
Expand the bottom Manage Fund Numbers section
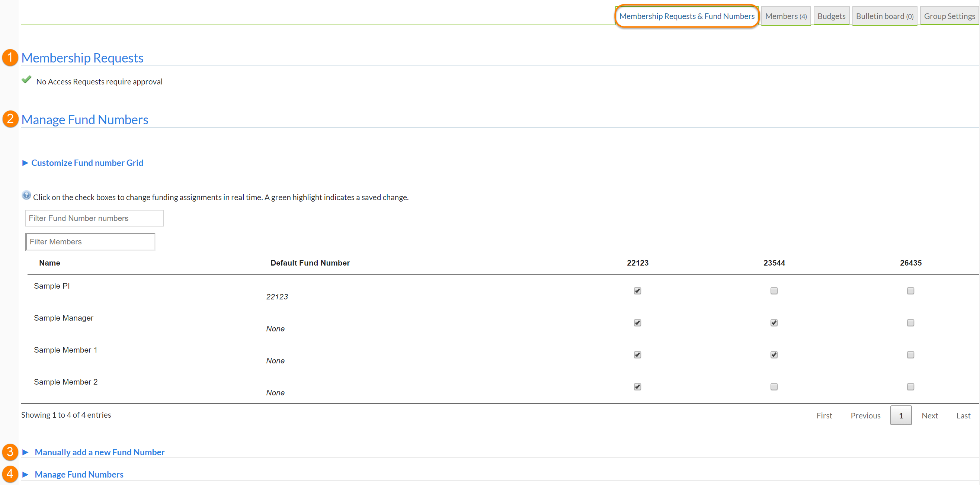point(79,474)
